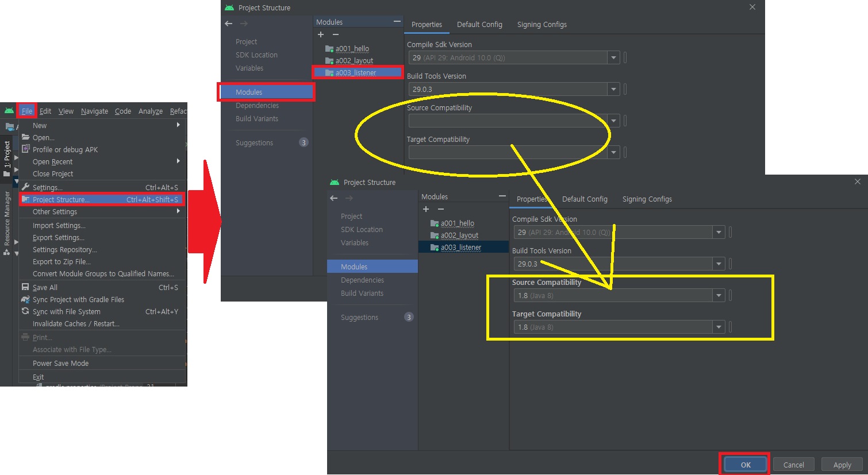
Task: Open the Analyze menu
Action: tap(151, 111)
